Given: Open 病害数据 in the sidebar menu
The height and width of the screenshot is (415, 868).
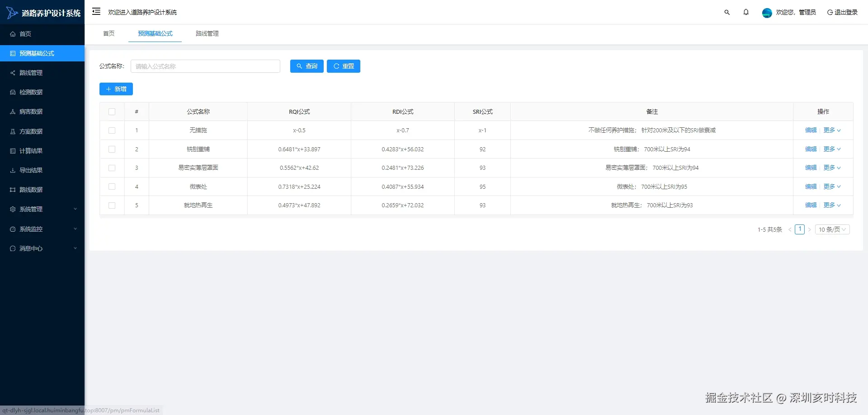Looking at the screenshot, I should pos(42,112).
